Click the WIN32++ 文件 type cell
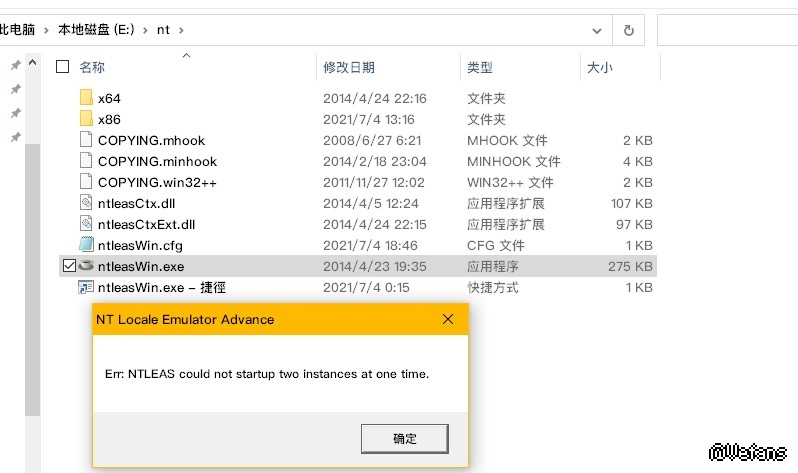This screenshot has height=473, width=798. click(510, 182)
